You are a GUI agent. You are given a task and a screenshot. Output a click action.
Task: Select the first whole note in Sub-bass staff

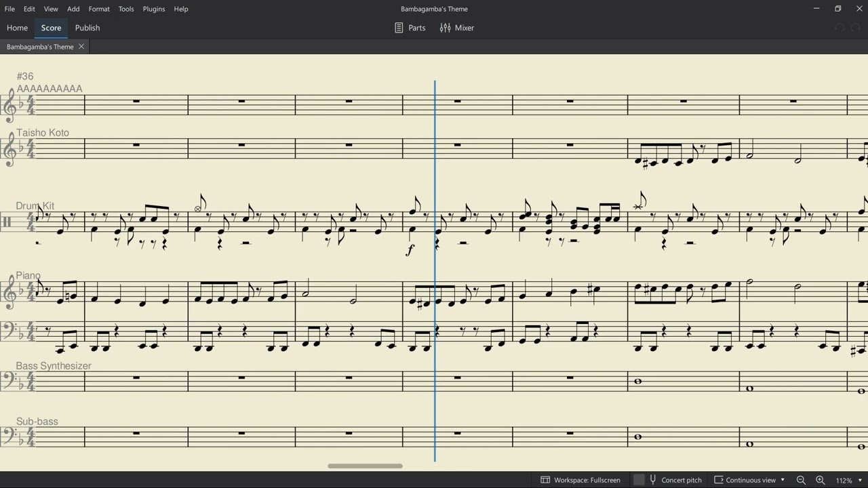[637, 437]
